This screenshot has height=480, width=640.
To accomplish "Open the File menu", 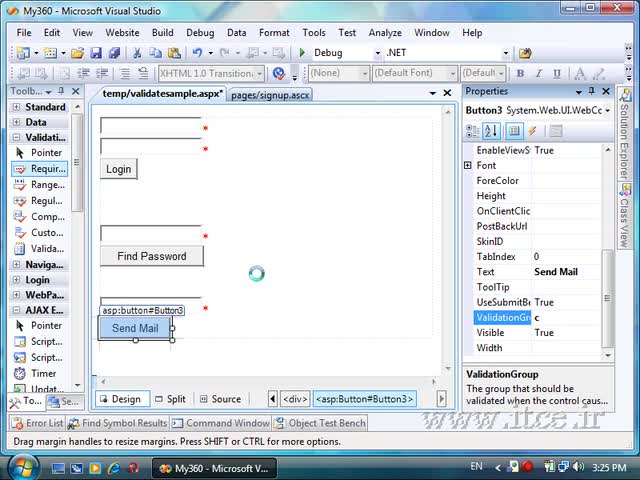I will [24, 33].
